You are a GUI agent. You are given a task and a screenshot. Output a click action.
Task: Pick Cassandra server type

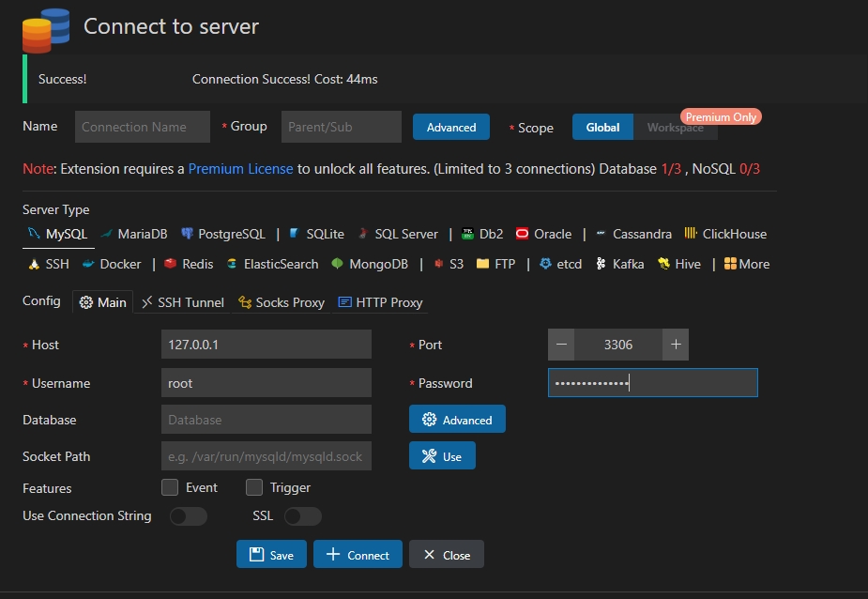[x=633, y=234]
